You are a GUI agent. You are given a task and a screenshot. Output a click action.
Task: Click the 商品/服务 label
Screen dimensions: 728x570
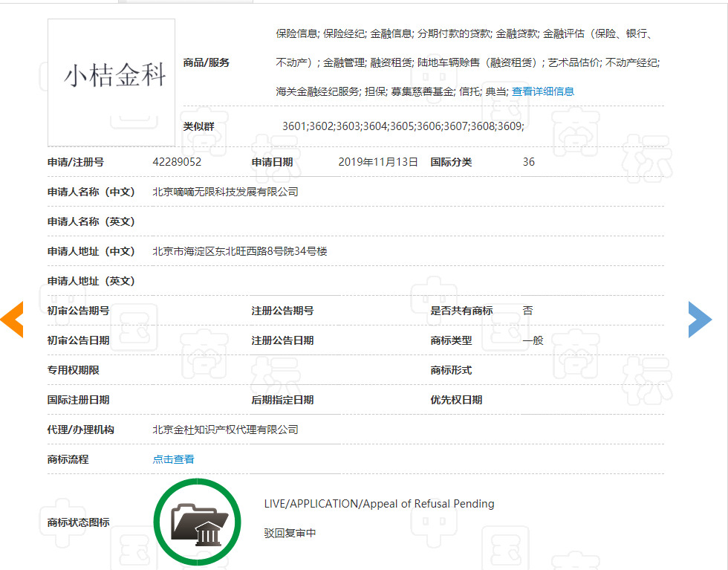[x=207, y=62]
